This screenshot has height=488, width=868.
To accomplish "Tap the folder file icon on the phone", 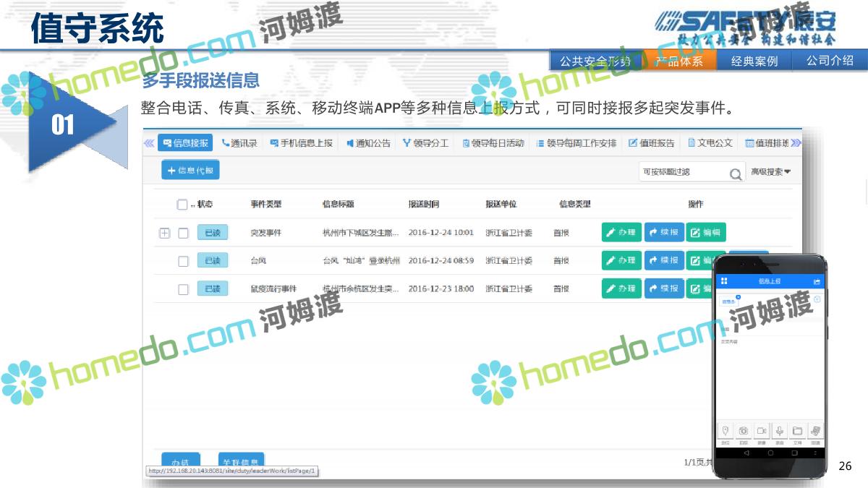I will tap(797, 431).
